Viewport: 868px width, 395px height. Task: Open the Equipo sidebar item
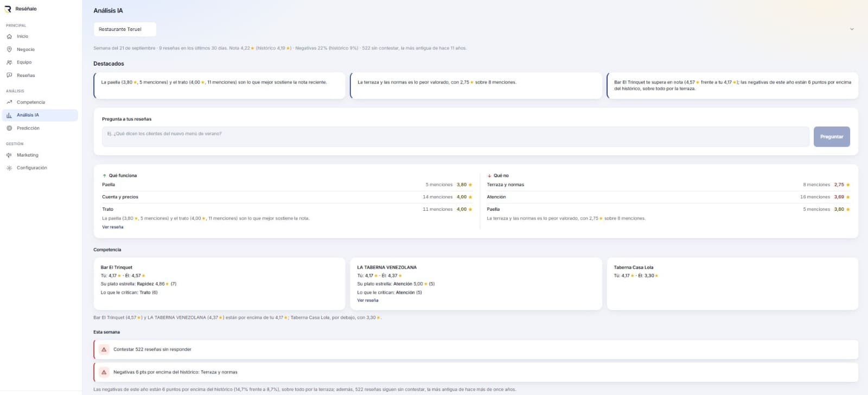40,62
